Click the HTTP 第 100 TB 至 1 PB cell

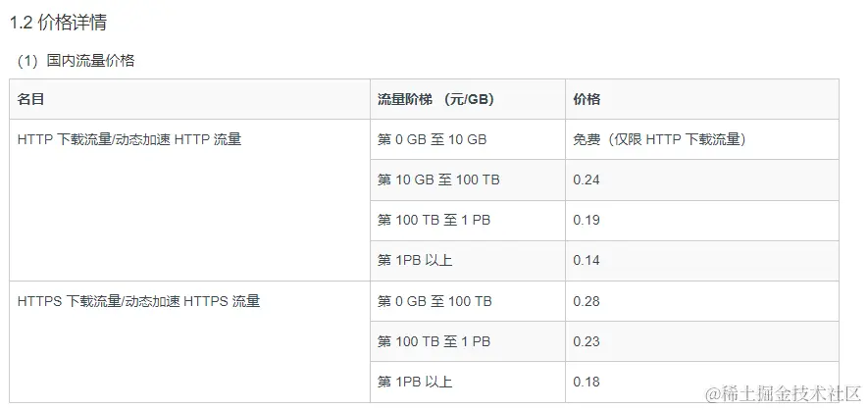click(468, 221)
